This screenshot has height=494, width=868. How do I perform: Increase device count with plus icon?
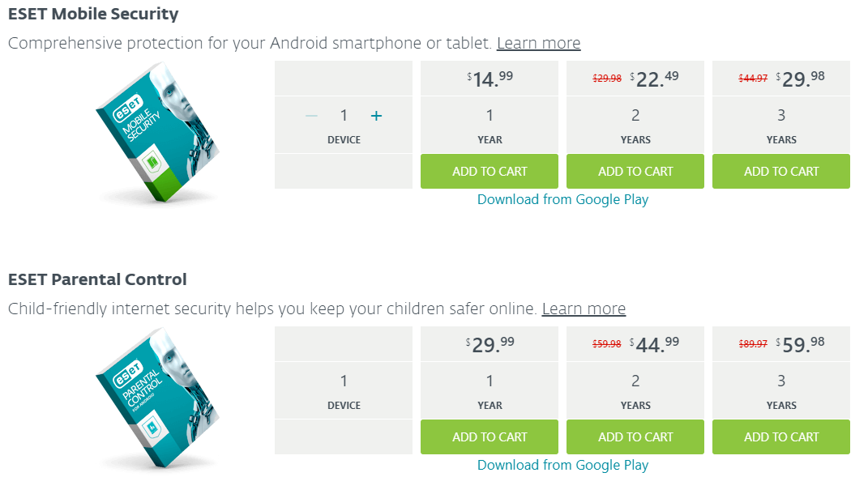[x=376, y=116]
